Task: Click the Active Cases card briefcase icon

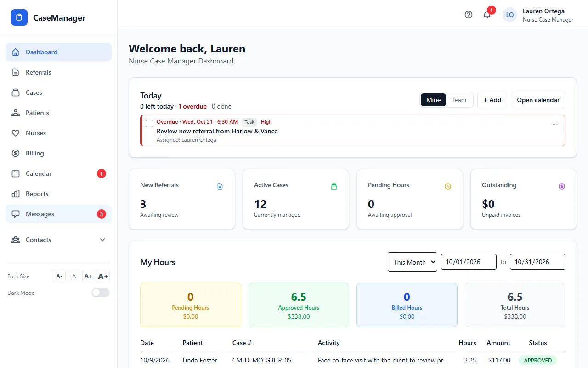Action: 334,186
